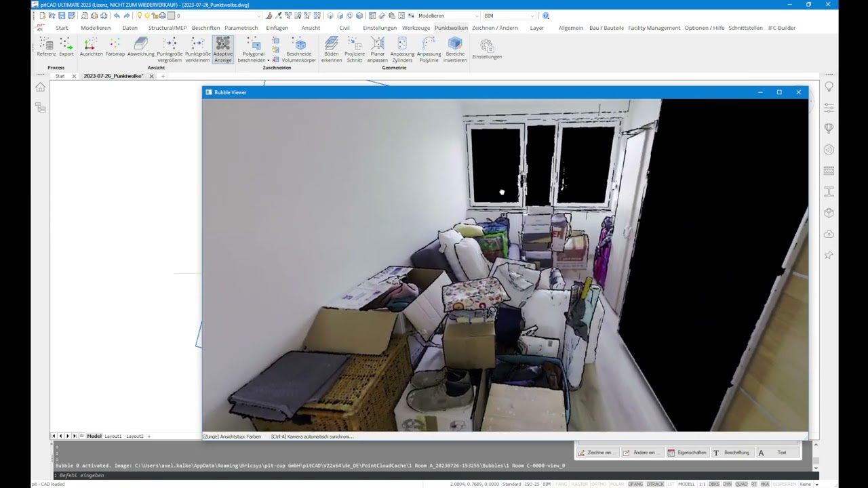868x488 pixels.
Task: Open the Farbmap tool
Action: tap(115, 47)
